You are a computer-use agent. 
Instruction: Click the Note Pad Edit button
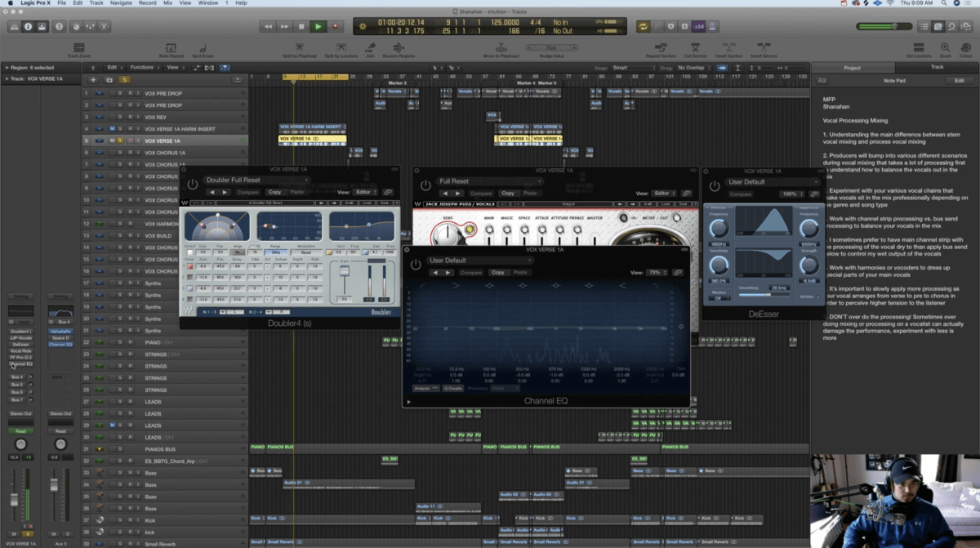pyautogui.click(x=959, y=81)
